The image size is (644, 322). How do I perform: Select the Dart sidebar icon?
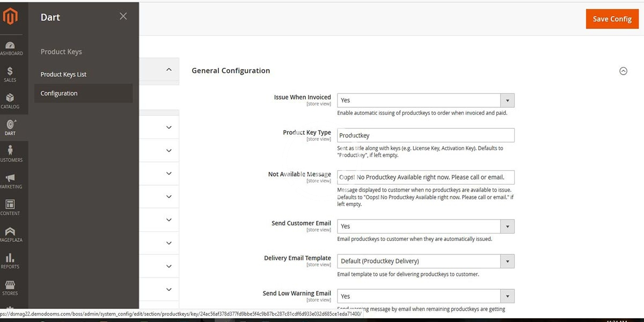[x=10, y=127]
